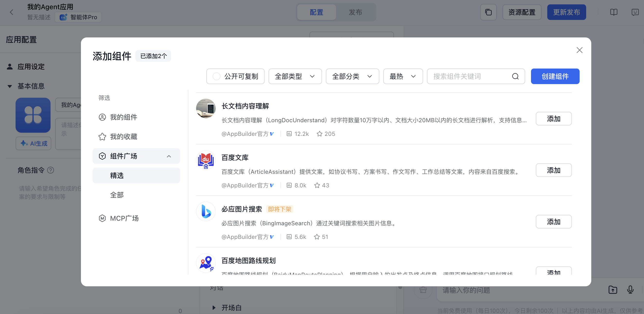Add the 长文档内容理解 component

(554, 119)
